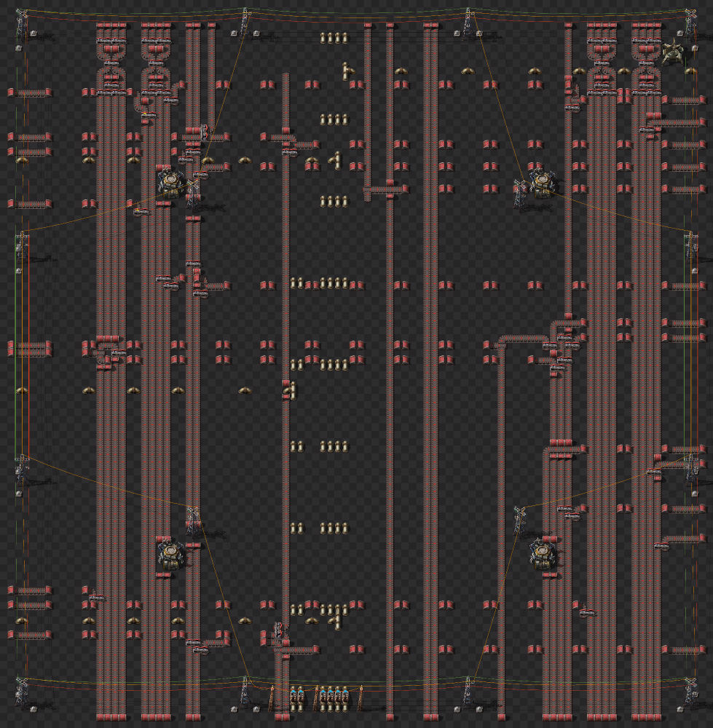This screenshot has height=728, width=713.
Task: Select the big electric pole in the bottom-left corner
Action: pyautogui.click(x=22, y=692)
